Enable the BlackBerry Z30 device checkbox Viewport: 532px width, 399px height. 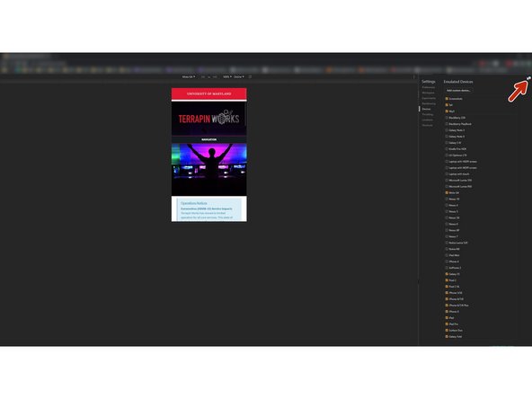coord(447,118)
